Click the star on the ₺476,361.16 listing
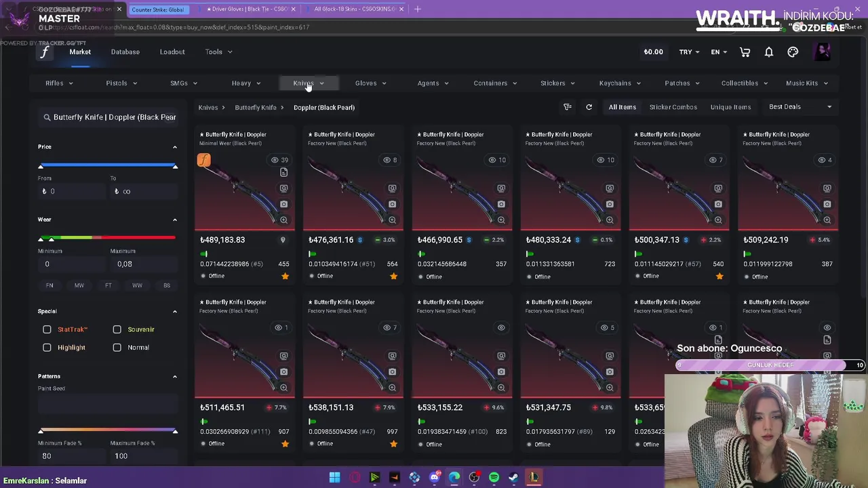This screenshot has width=868, height=488. coord(393,277)
